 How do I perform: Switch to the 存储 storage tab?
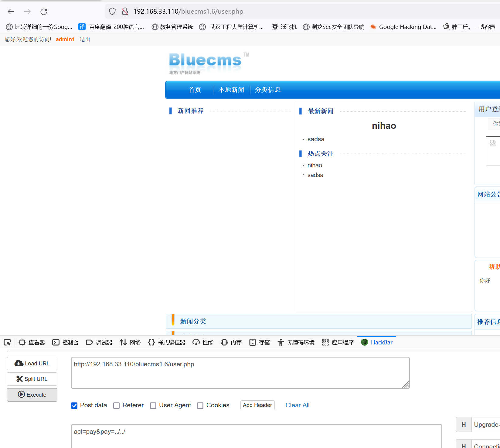click(x=260, y=343)
